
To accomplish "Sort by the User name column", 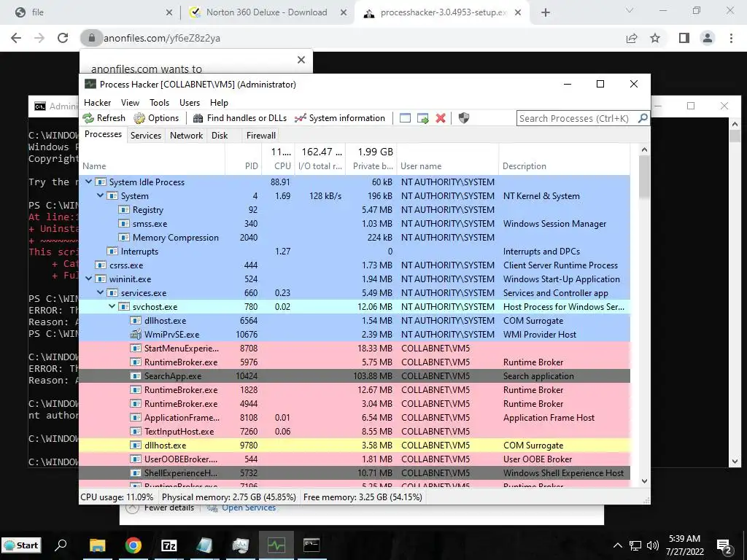I will [448, 166].
